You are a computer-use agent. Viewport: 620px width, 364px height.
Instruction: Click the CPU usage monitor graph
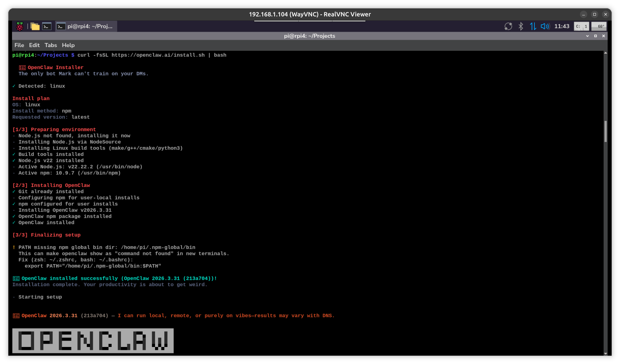(581, 26)
